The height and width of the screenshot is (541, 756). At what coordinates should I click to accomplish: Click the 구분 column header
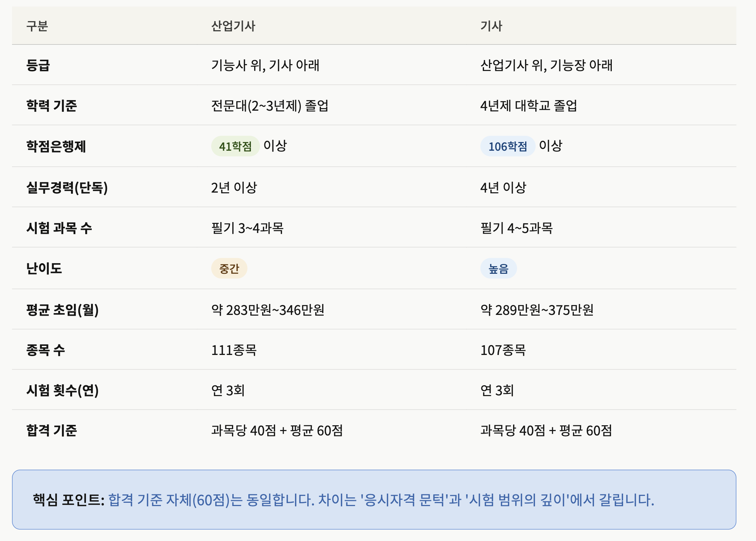tap(37, 26)
